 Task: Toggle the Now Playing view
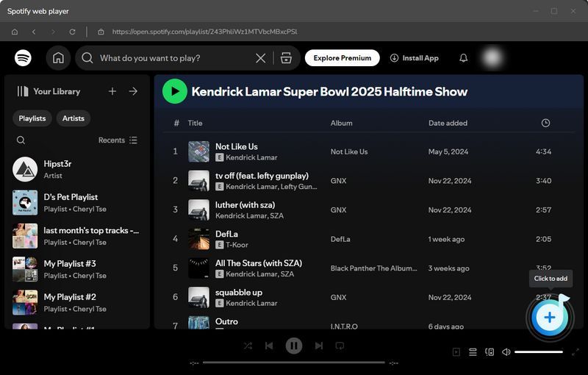[456, 352]
